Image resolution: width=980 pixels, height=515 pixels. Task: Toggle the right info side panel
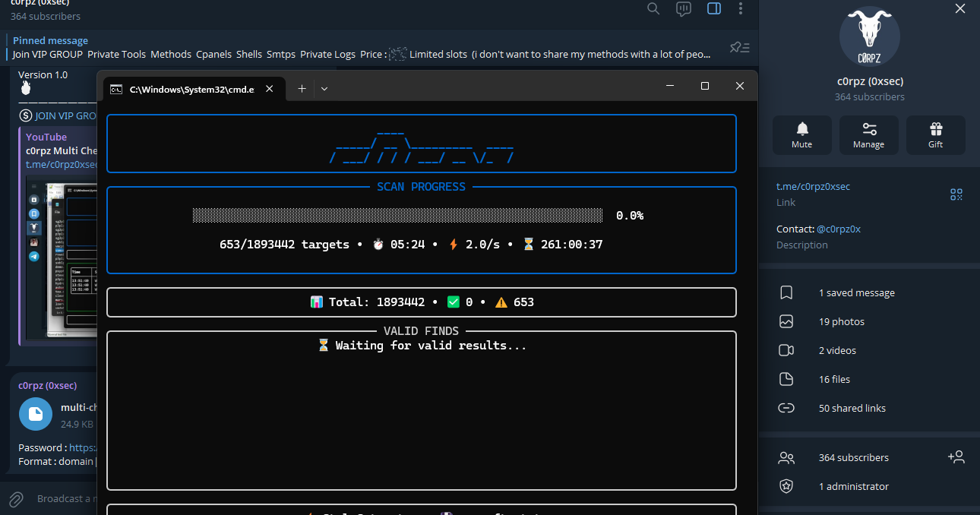point(714,8)
